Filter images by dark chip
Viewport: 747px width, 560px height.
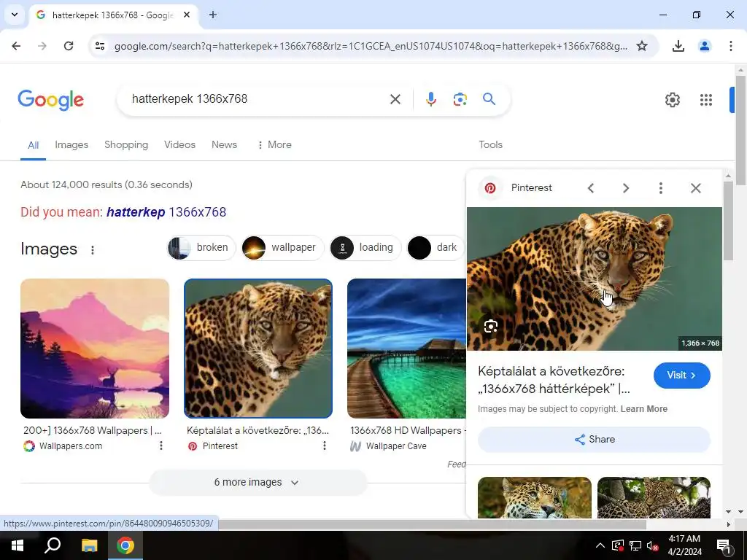coord(436,248)
